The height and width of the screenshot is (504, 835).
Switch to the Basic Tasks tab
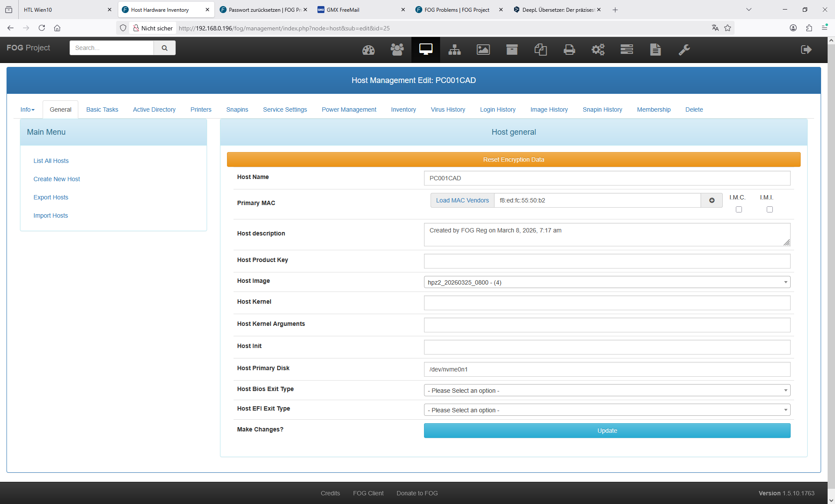tap(102, 109)
